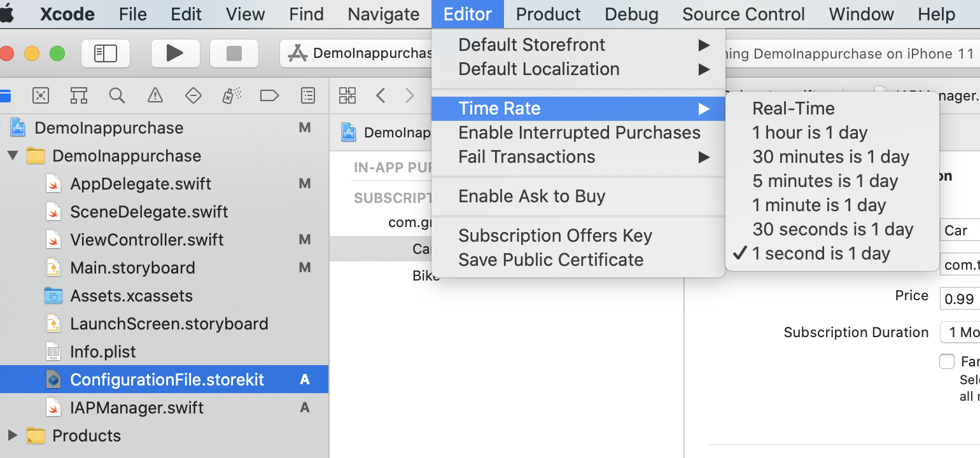Open the Test navigator diamond icon
Image resolution: width=980 pixels, height=458 pixels.
pos(193,95)
